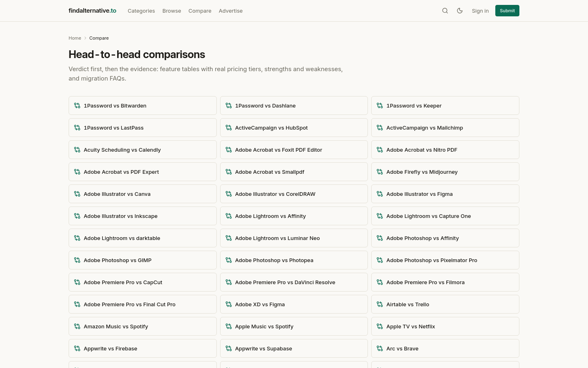Viewport: 588px width, 368px height.
Task: Click the icon beside Adobe Lightroom vs darktable
Action: [x=77, y=238]
